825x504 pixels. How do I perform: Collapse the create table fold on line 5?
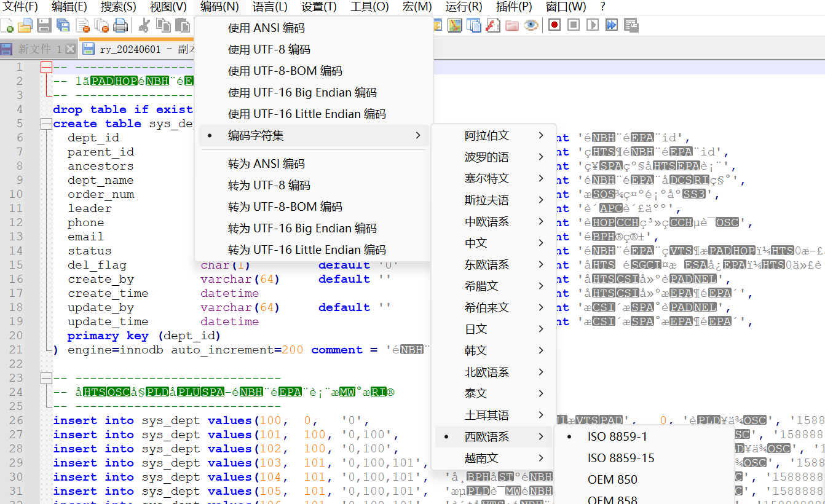[46, 124]
